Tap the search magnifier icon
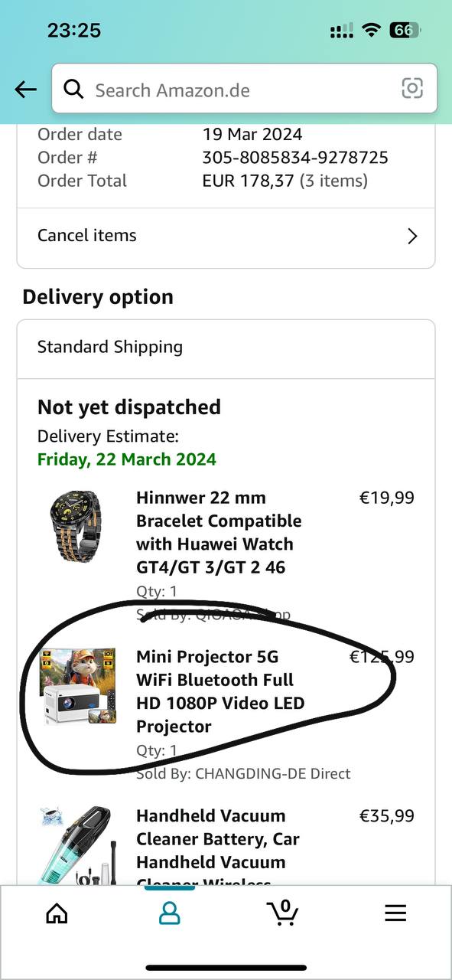This screenshot has height=980, width=452. 73,90
